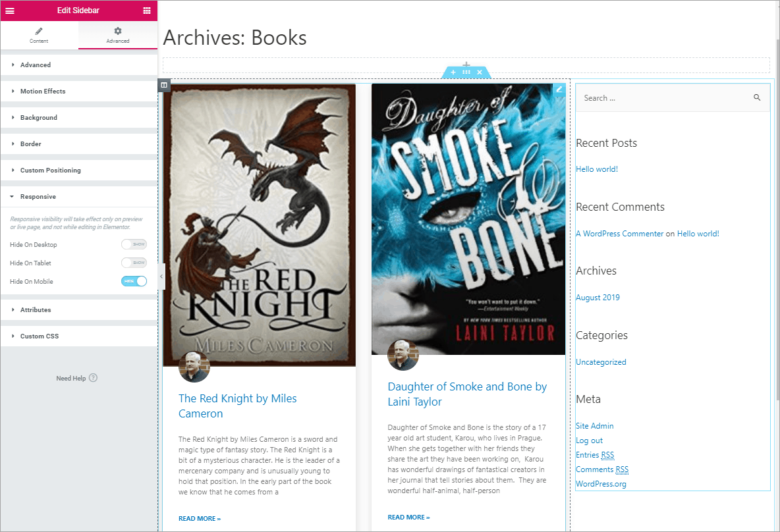Click the section add plus icon
This screenshot has width=780, height=532.
pyautogui.click(x=453, y=72)
